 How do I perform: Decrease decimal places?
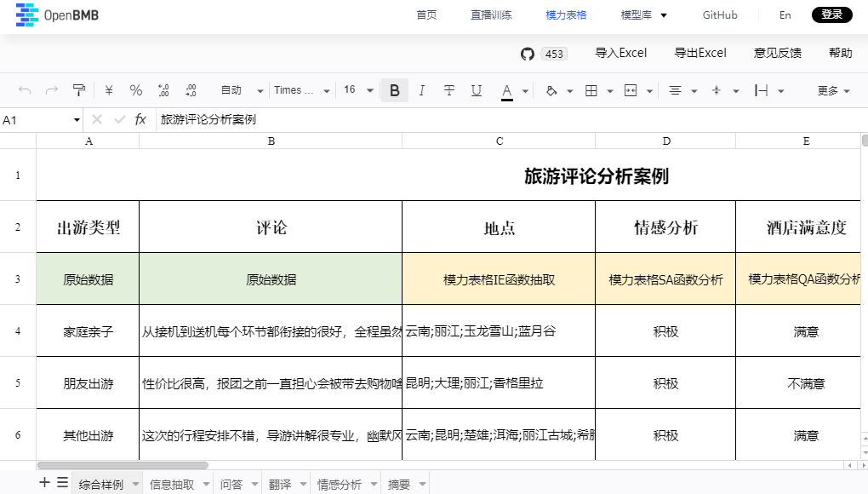191,90
